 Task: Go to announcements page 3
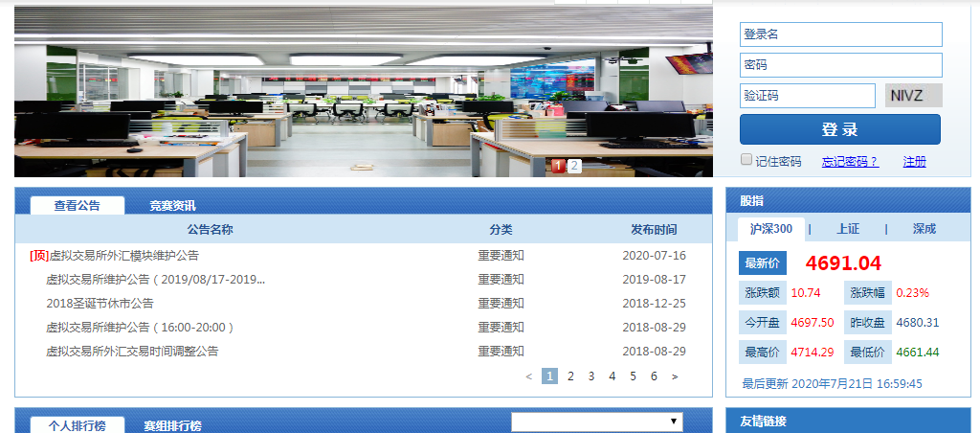pyautogui.click(x=591, y=376)
